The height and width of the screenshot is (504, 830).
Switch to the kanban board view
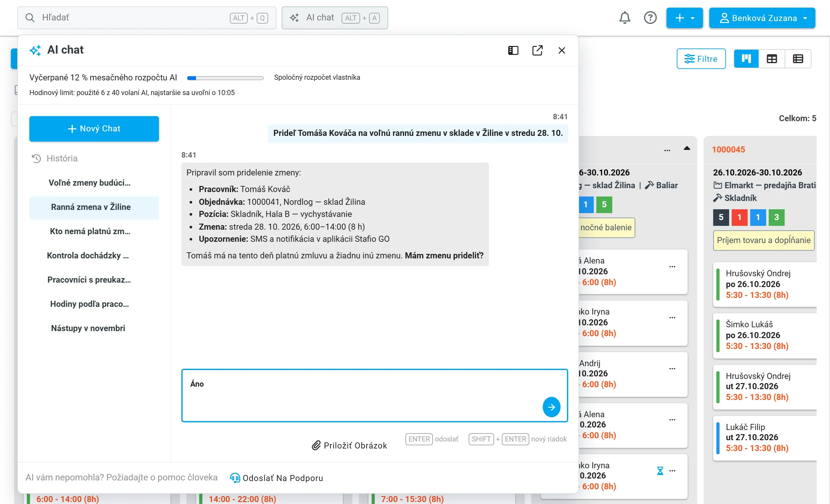click(x=746, y=59)
